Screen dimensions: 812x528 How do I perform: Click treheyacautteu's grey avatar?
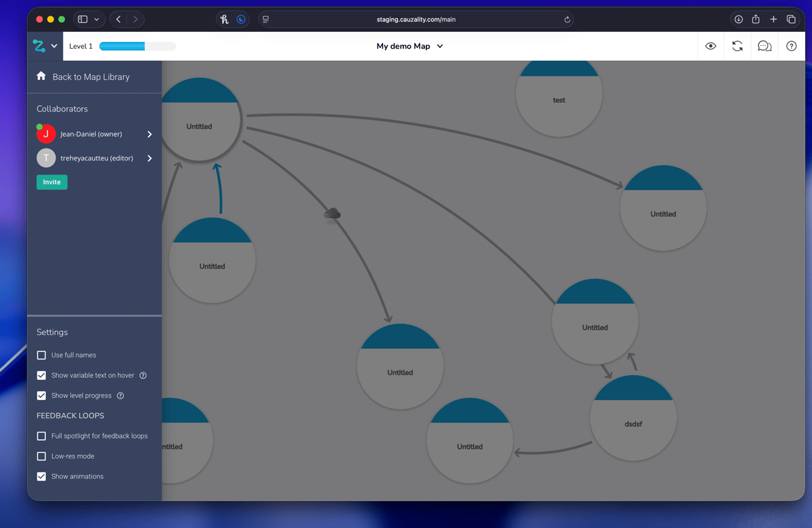(x=46, y=158)
